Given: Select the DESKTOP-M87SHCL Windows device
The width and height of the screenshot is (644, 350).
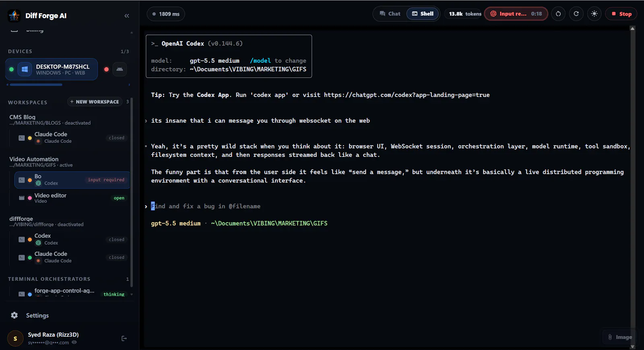Looking at the screenshot, I should [52, 69].
